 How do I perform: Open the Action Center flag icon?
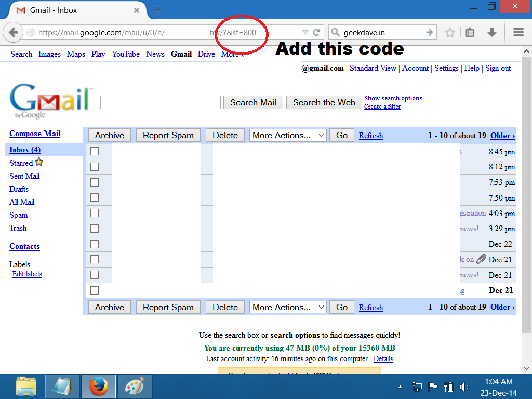(x=433, y=387)
